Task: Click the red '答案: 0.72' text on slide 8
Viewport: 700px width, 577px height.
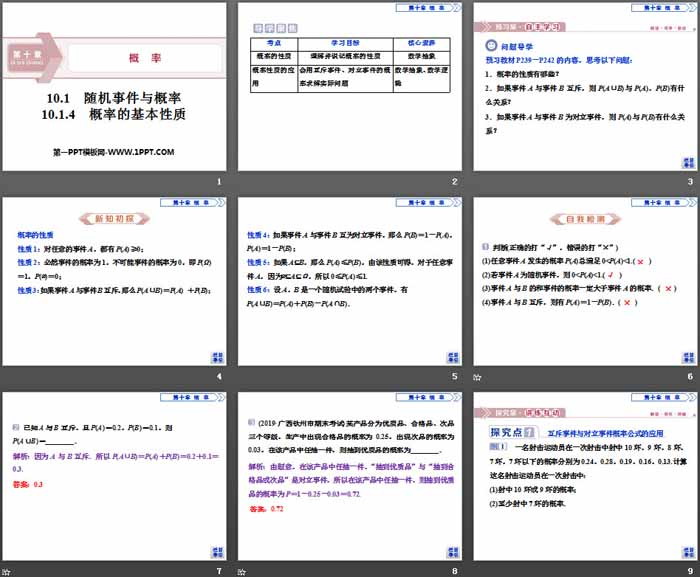Action: click(x=267, y=509)
